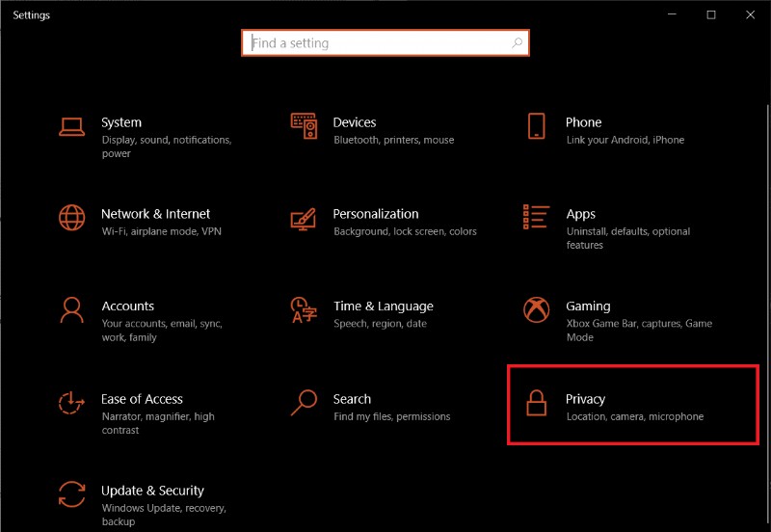Maximize the Settings window
The height and width of the screenshot is (532, 771).
point(711,14)
